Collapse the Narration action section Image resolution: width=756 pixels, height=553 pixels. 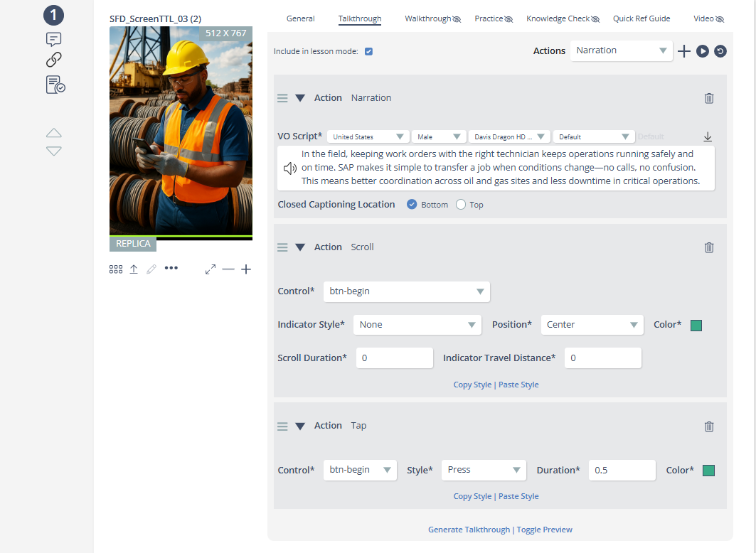click(300, 98)
